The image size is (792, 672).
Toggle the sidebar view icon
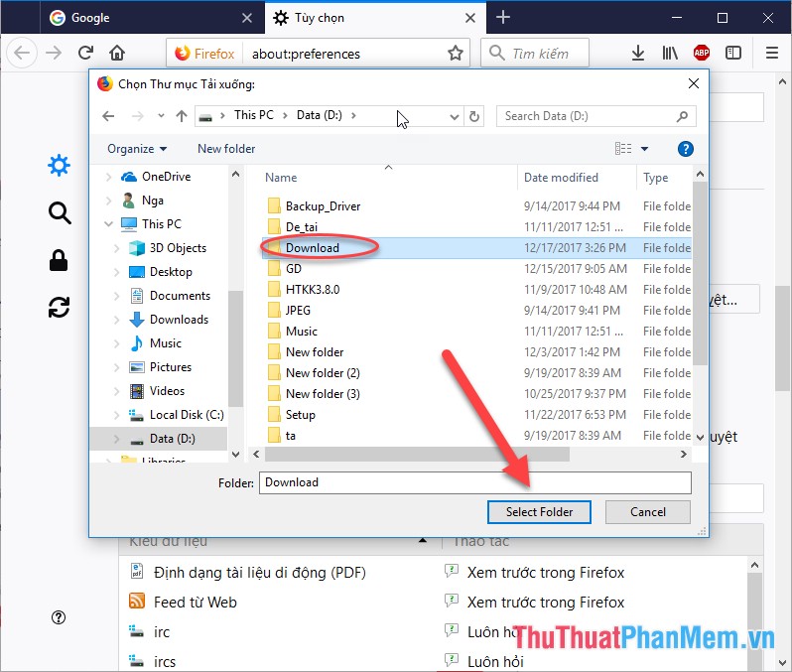[732, 53]
